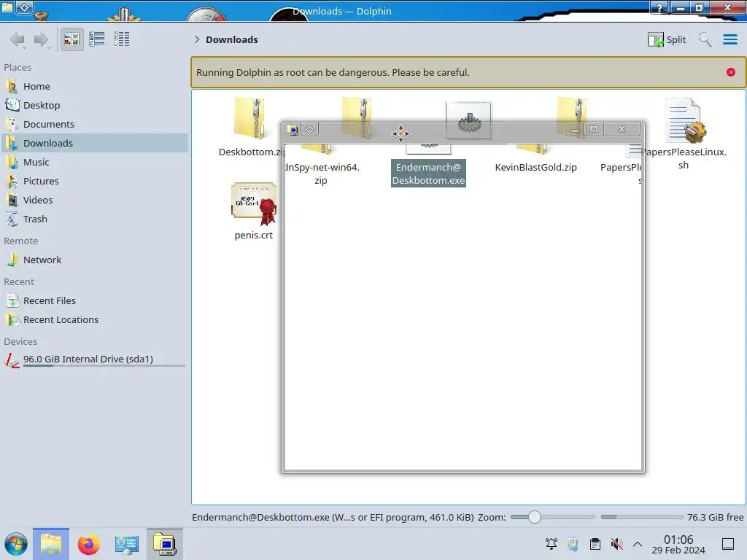Click the show desktop button
This screenshot has height=560, width=747.
coord(728,544)
